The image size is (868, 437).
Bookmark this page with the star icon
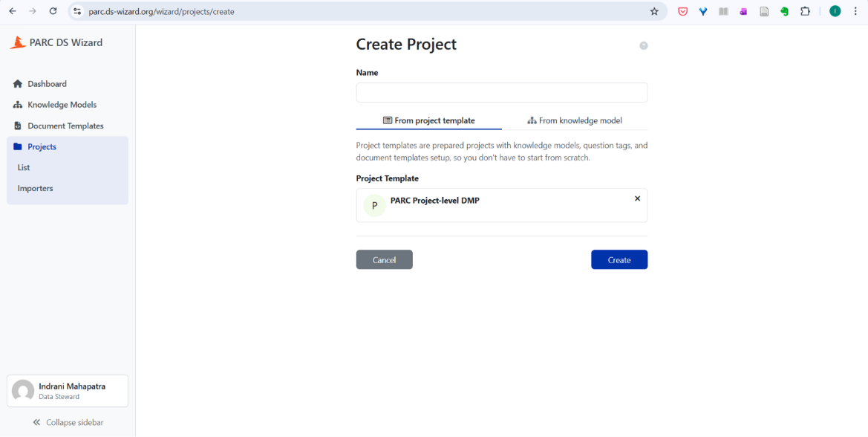[x=654, y=11]
